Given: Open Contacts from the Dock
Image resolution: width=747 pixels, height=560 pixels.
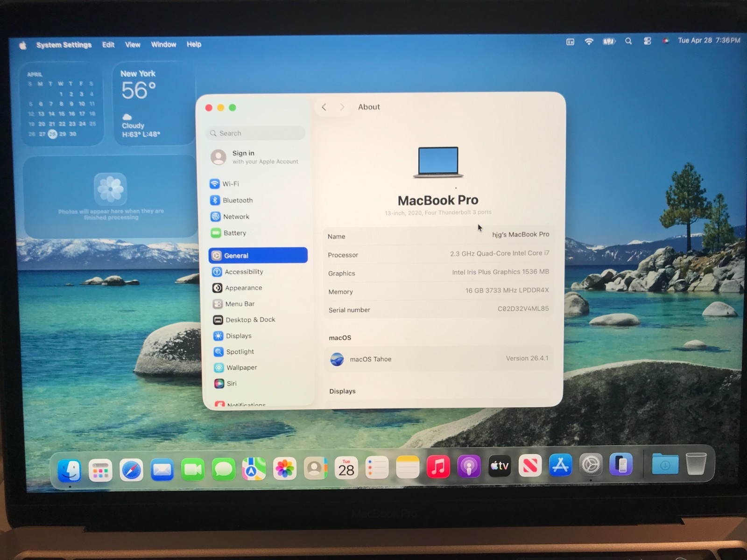Looking at the screenshot, I should point(316,468).
